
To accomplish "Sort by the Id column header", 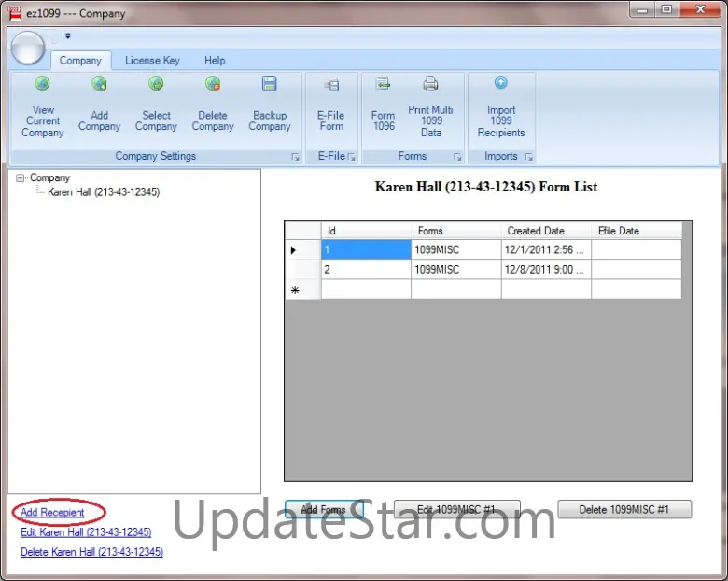I will tap(366, 231).
